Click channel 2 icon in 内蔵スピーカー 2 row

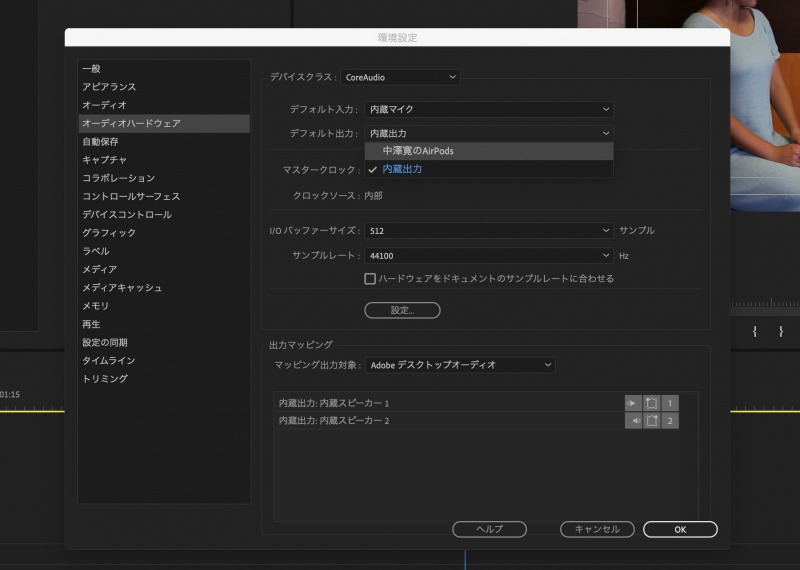tap(670, 420)
